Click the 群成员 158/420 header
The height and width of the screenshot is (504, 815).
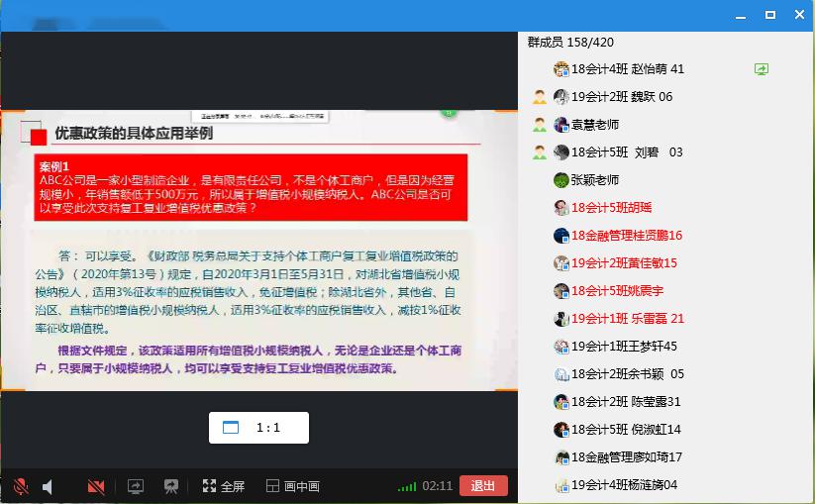pos(570,42)
